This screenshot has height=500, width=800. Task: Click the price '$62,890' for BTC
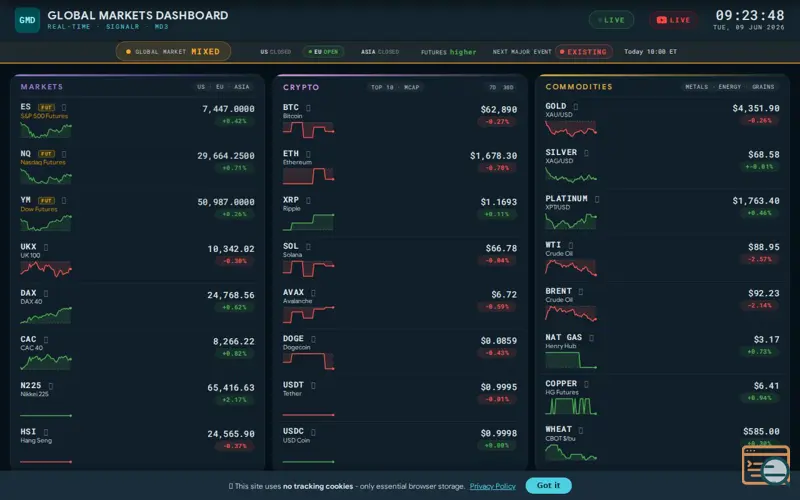coord(498,109)
